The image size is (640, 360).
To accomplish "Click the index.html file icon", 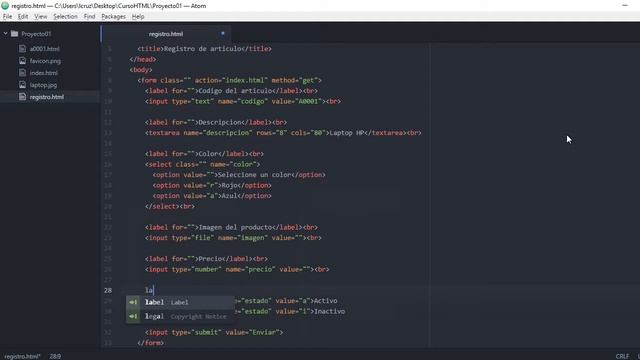I will point(22,73).
